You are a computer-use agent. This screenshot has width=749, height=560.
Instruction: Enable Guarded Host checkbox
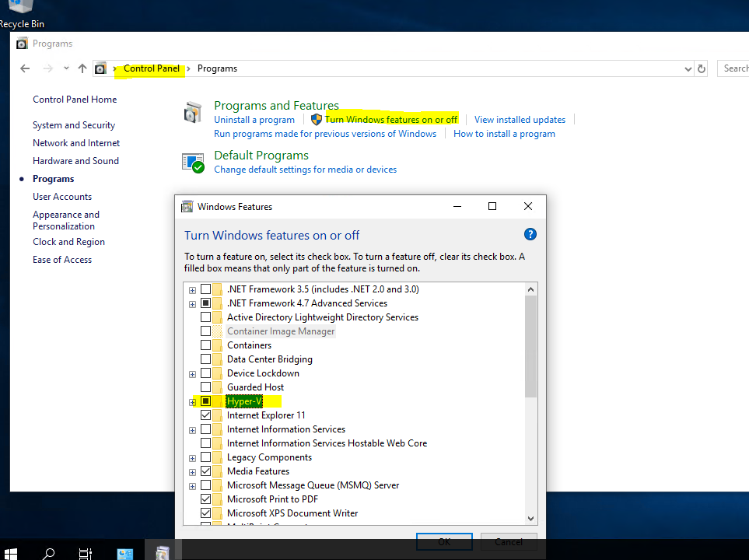pyautogui.click(x=205, y=387)
